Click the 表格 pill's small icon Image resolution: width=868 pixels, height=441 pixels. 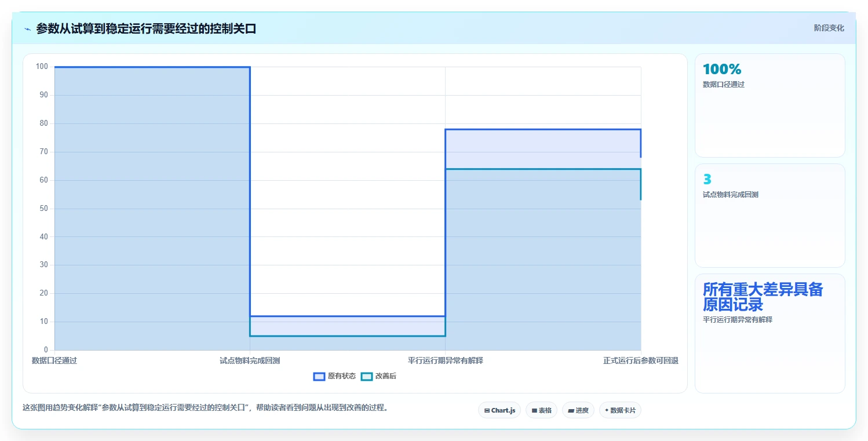coord(534,410)
